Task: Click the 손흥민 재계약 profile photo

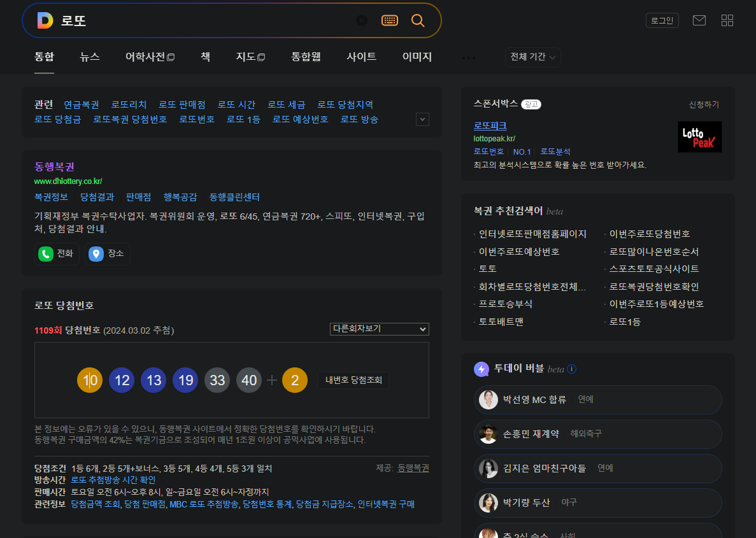Action: tap(489, 434)
